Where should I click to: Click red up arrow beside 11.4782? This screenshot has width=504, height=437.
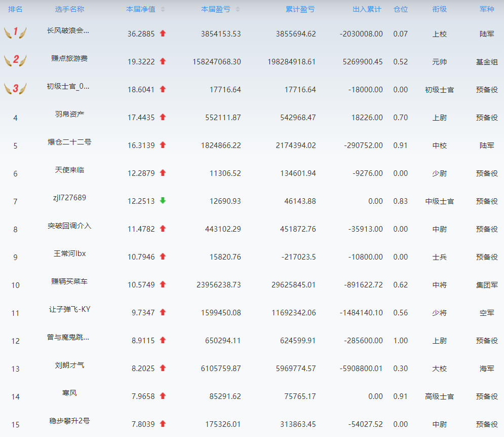pyautogui.click(x=163, y=229)
